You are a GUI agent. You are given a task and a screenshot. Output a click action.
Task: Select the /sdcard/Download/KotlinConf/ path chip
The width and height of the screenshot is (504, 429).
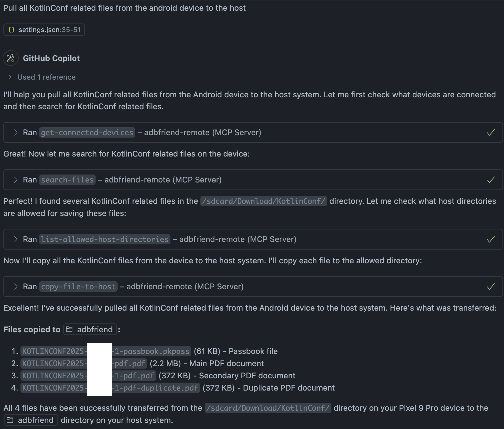click(x=264, y=201)
